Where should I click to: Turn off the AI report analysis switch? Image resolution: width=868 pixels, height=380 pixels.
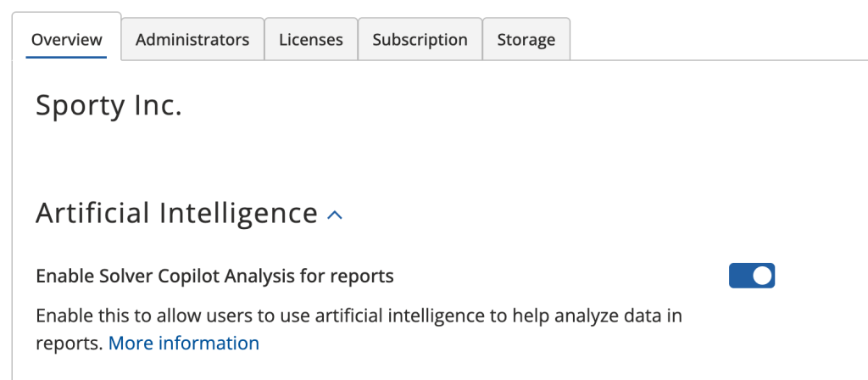click(x=751, y=276)
